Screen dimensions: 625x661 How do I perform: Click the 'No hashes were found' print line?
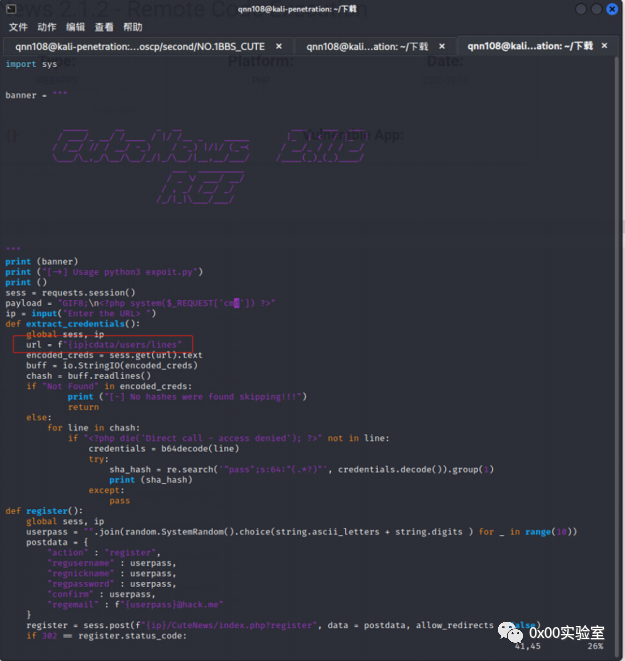187,397
